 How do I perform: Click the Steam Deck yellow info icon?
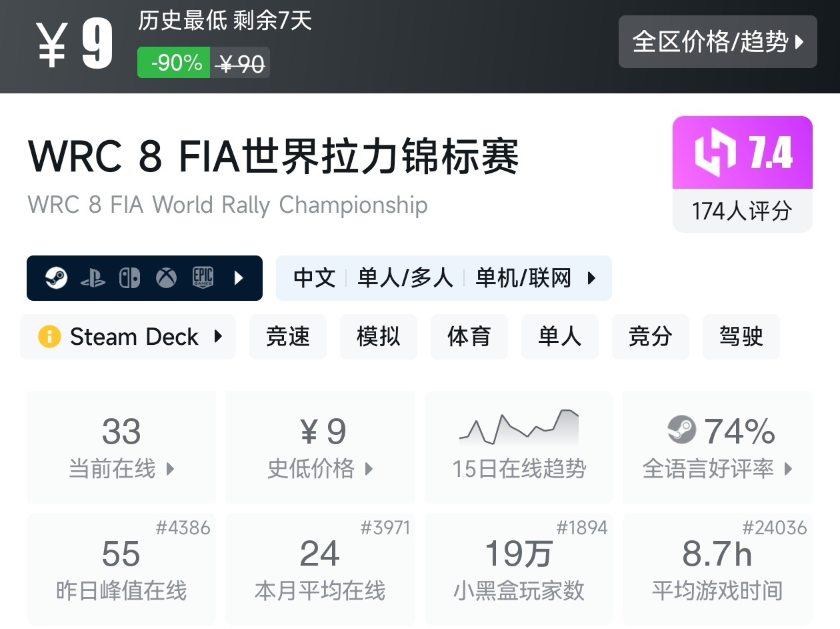click(x=49, y=337)
